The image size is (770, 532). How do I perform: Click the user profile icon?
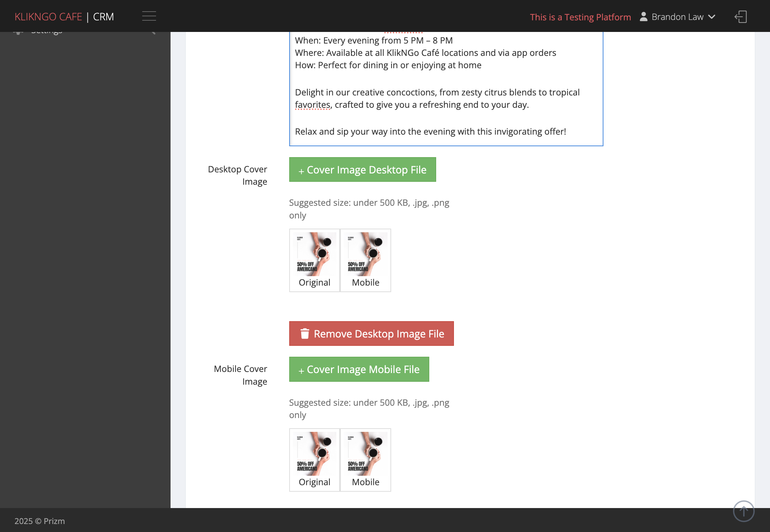click(x=643, y=17)
